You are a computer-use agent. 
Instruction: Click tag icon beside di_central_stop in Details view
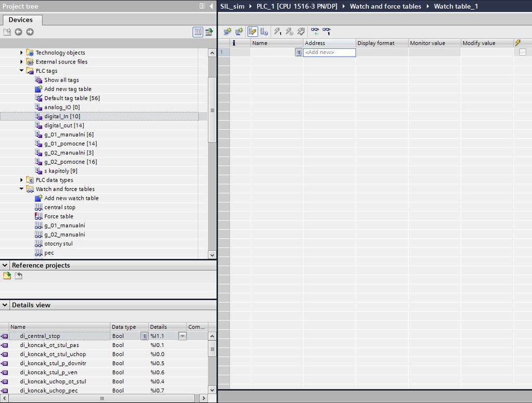pyautogui.click(x=5, y=336)
